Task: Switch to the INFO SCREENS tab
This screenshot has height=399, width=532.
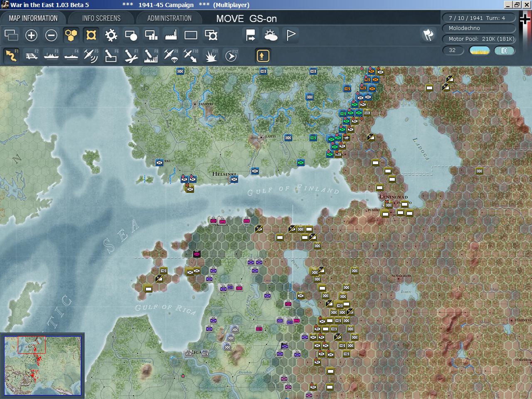Action: (101, 18)
